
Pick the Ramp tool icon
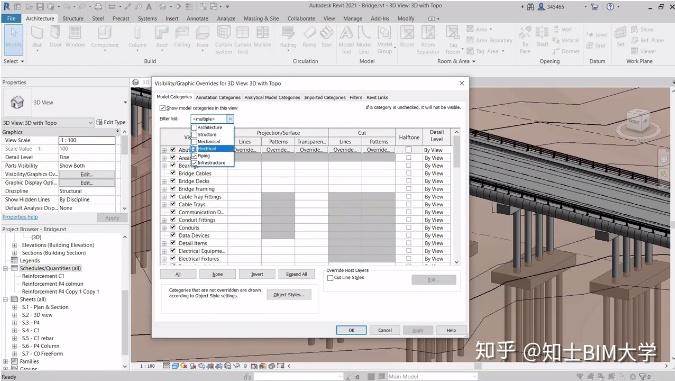(x=309, y=33)
